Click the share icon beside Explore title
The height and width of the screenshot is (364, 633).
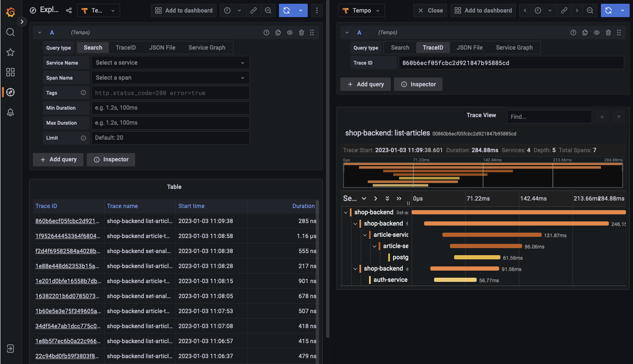click(x=69, y=10)
